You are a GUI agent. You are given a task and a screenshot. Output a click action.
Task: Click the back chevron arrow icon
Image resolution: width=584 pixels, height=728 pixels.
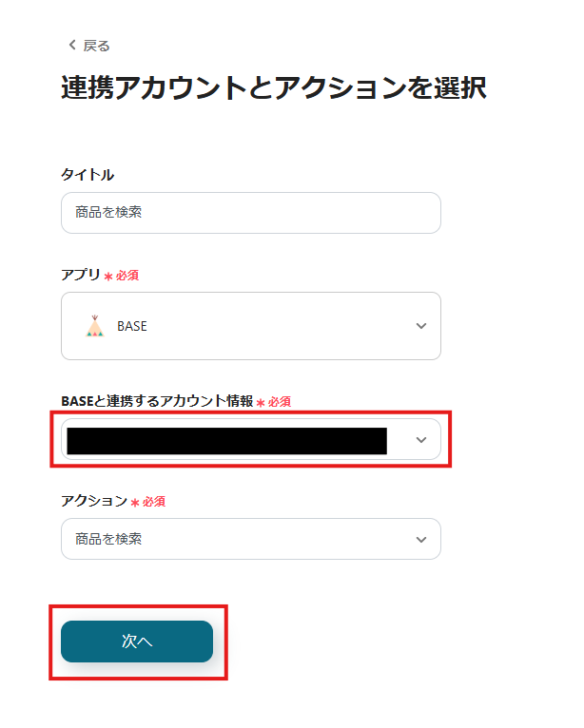point(71,46)
